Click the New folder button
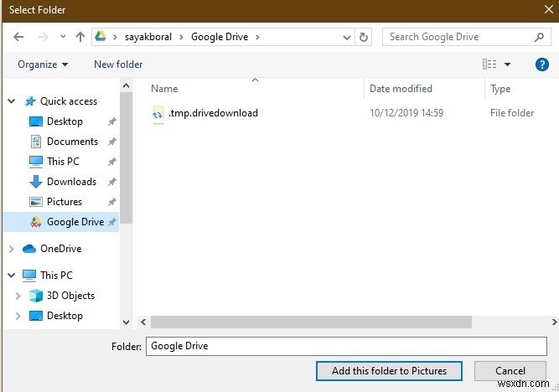Screen dimensions: 559x392 (118, 64)
